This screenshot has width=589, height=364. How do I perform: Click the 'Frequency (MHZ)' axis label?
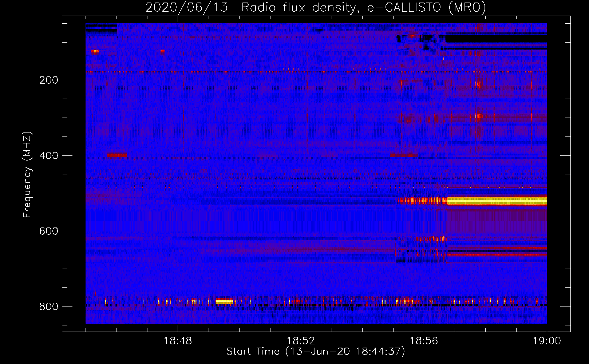pyautogui.click(x=27, y=174)
